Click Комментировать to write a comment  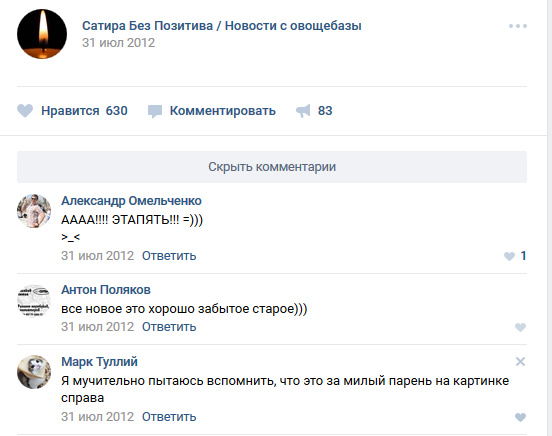(x=222, y=111)
